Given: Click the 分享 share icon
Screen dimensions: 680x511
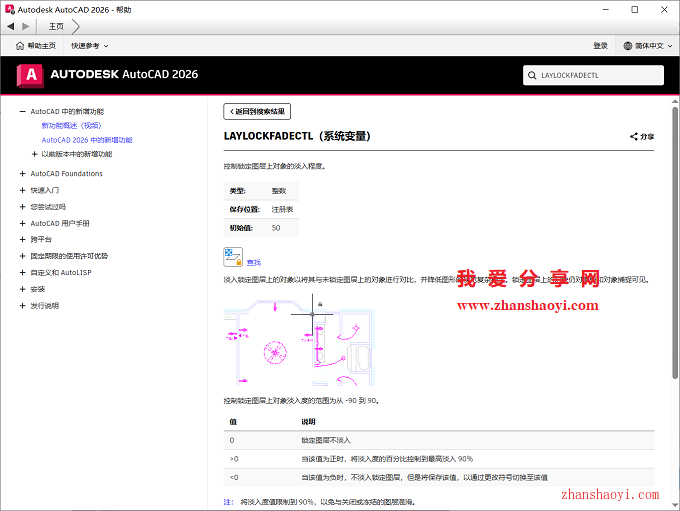Looking at the screenshot, I should tap(642, 137).
